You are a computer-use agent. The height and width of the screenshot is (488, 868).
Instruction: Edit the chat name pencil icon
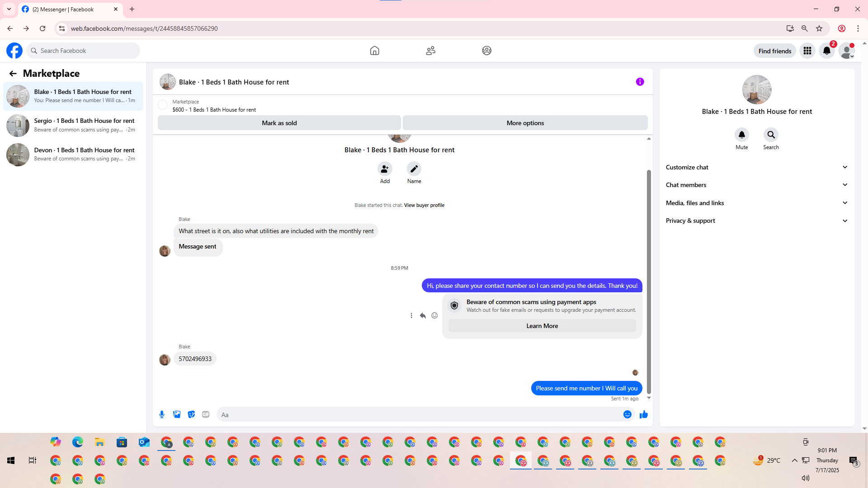point(414,169)
